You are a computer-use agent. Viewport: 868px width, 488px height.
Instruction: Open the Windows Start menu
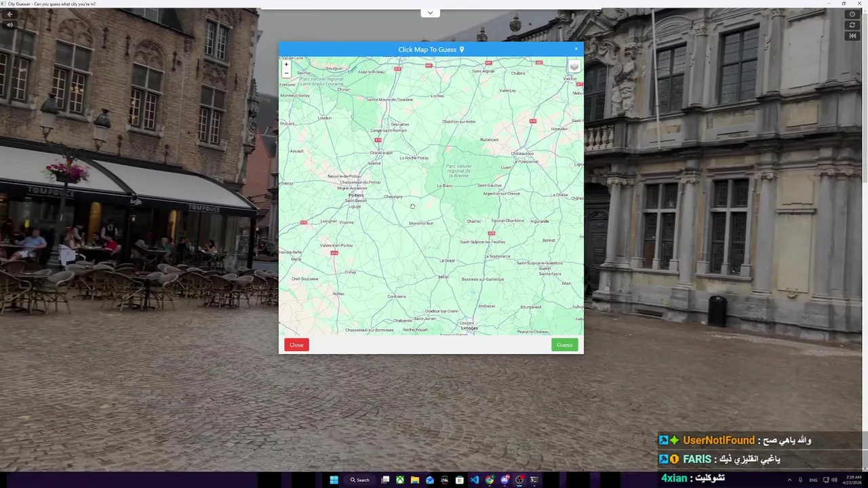(x=334, y=480)
